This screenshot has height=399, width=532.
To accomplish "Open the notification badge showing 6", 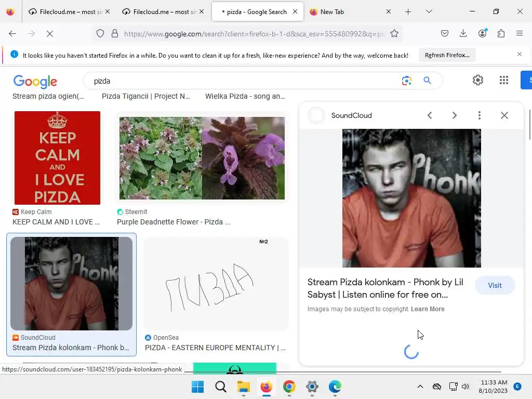I will [x=517, y=387].
